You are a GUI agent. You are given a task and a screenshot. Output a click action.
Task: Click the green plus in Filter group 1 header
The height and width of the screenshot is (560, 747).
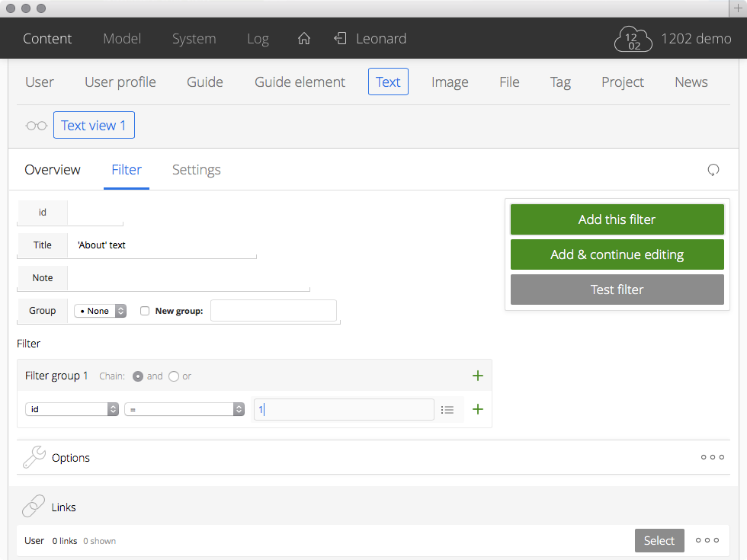[x=478, y=376]
